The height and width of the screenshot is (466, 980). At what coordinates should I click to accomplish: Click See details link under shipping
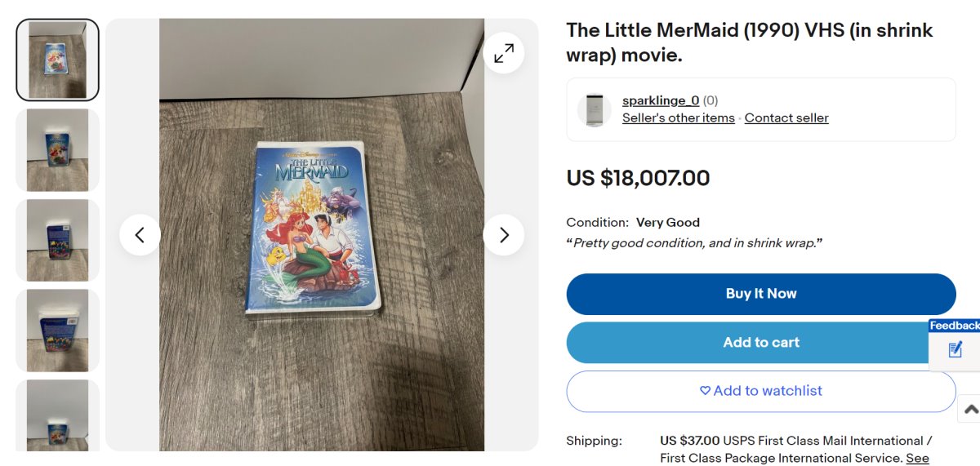917,458
